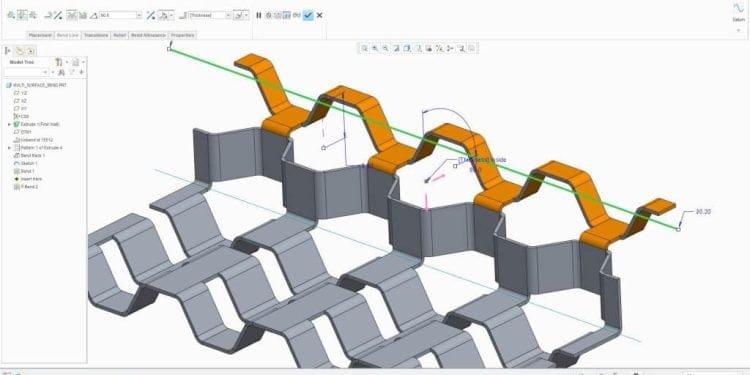750x375 pixels.
Task: Select the middle bend-side option icon
Action: click(22, 15)
